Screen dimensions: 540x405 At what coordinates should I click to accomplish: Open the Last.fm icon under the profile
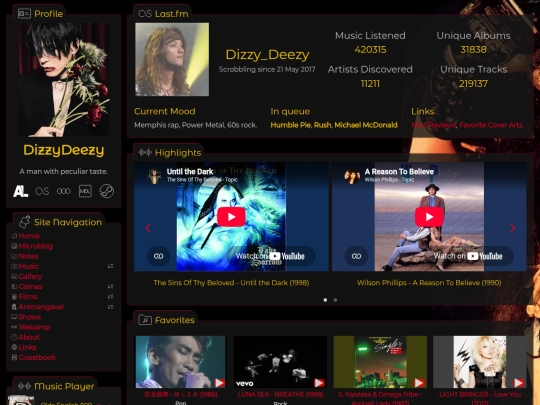[x=42, y=191]
